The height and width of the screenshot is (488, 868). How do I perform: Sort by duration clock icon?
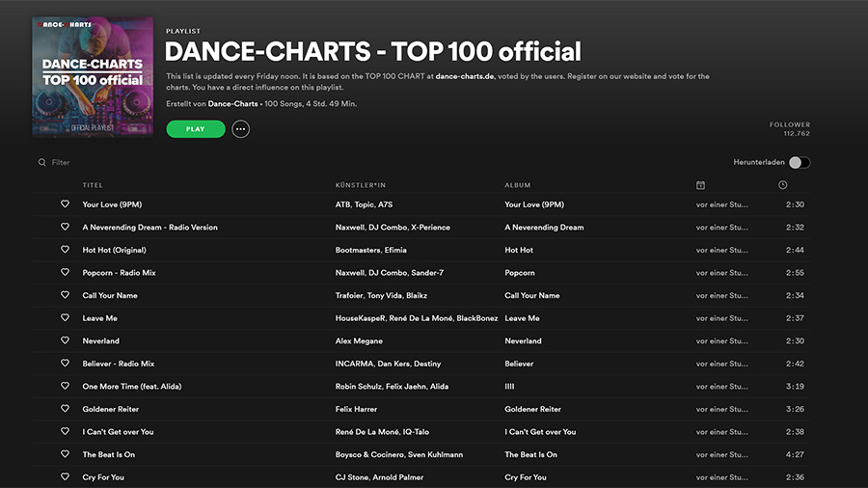coord(783,185)
